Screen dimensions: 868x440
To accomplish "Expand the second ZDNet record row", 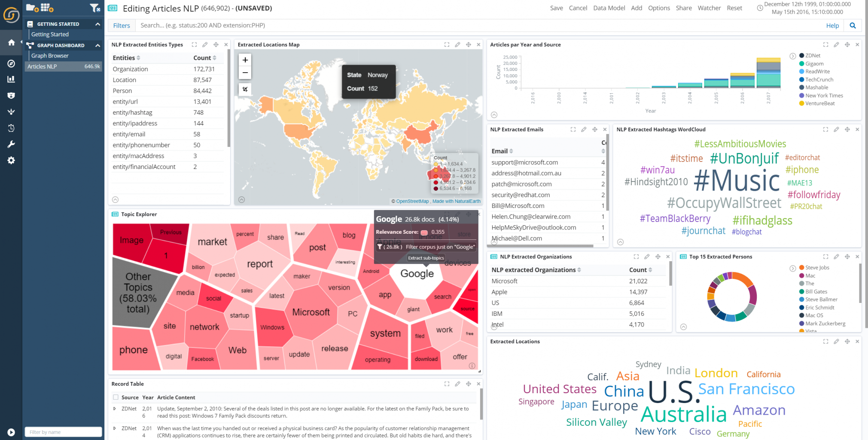I will 114,428.
